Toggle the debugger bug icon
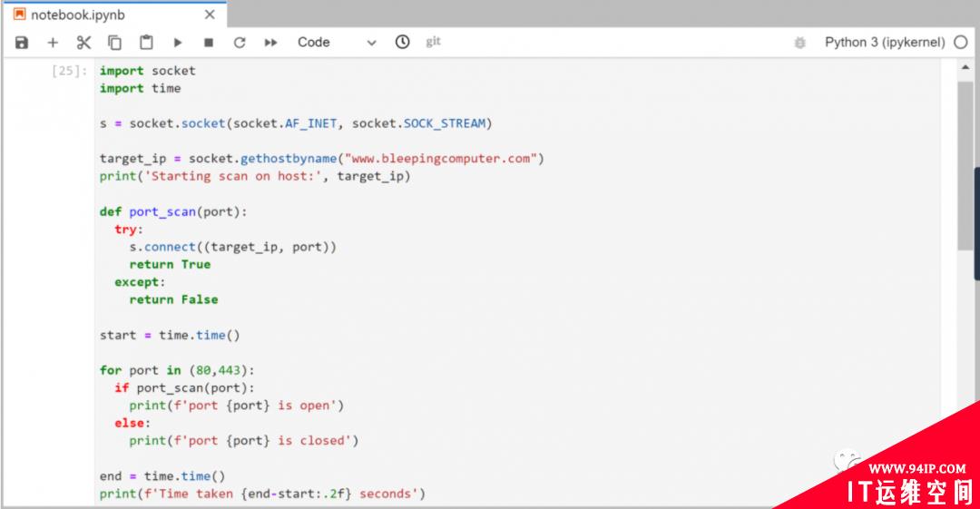The image size is (980, 509). (x=799, y=43)
